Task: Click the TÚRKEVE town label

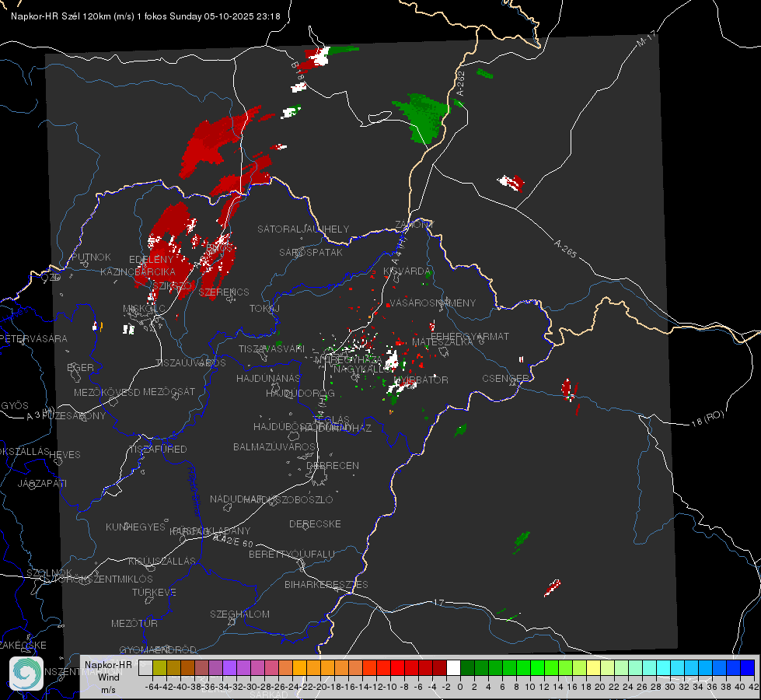Action: 154,593
